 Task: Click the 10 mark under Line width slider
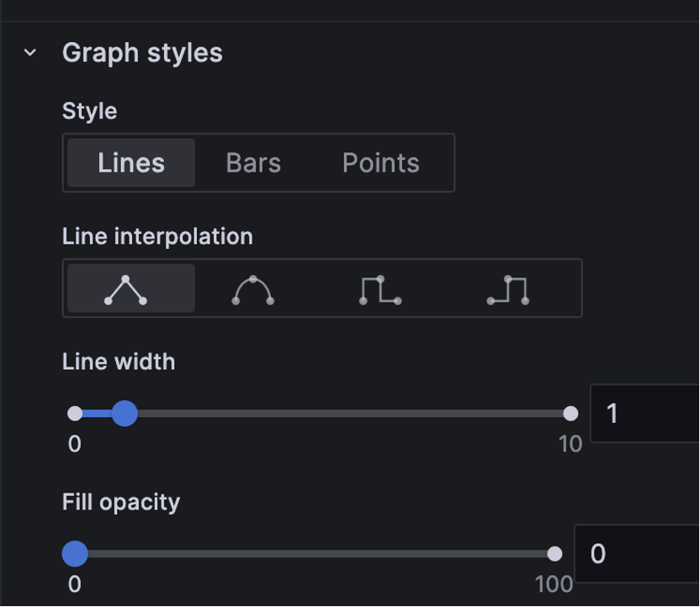pos(570,444)
